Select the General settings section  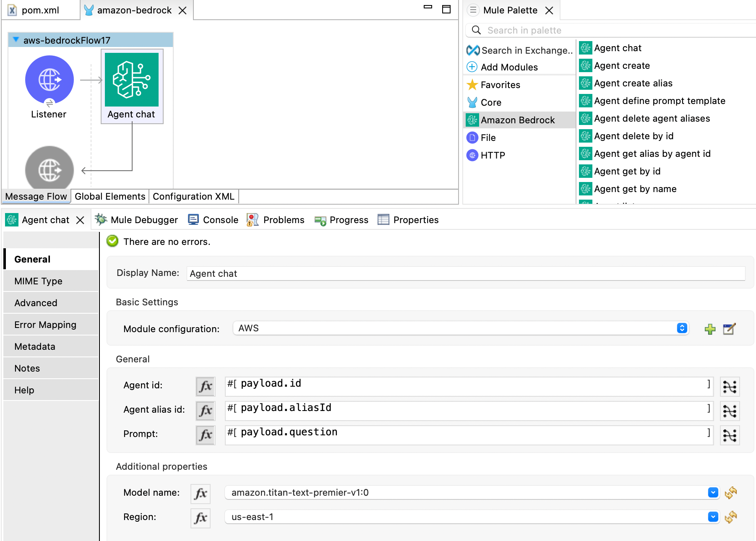point(51,259)
